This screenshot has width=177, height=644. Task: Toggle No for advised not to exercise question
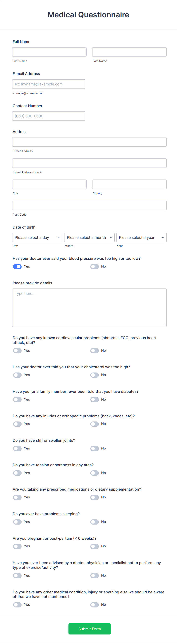(x=95, y=575)
